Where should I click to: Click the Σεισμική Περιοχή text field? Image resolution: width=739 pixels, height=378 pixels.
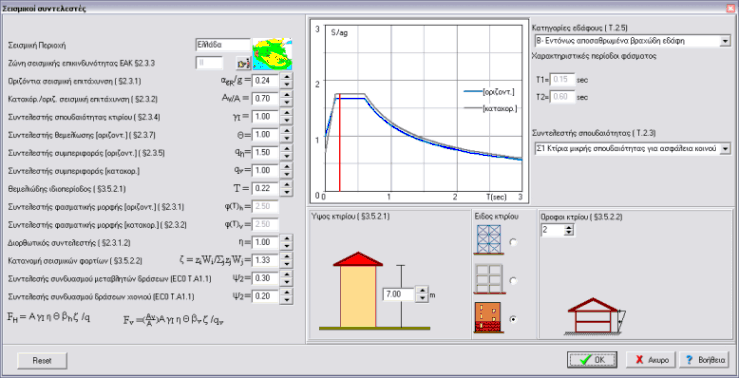click(223, 45)
